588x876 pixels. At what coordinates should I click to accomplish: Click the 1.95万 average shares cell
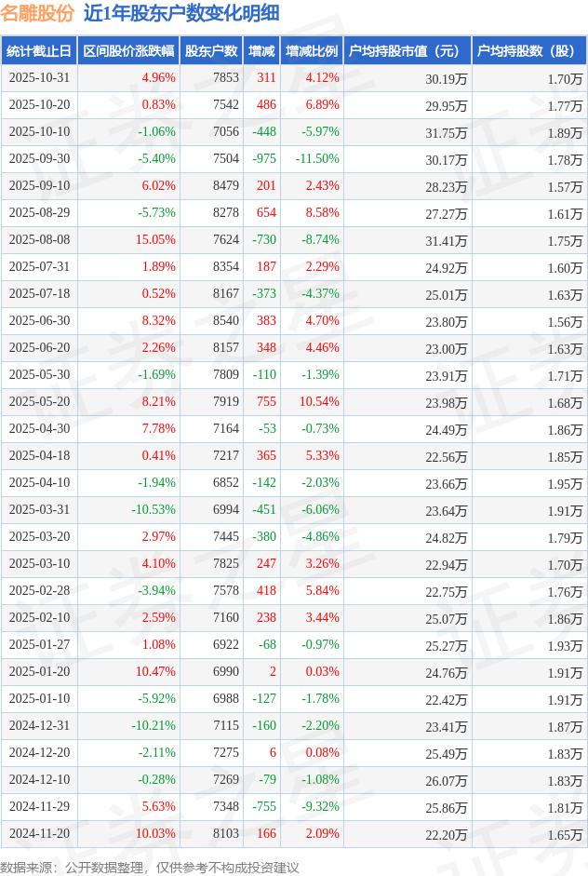(564, 483)
